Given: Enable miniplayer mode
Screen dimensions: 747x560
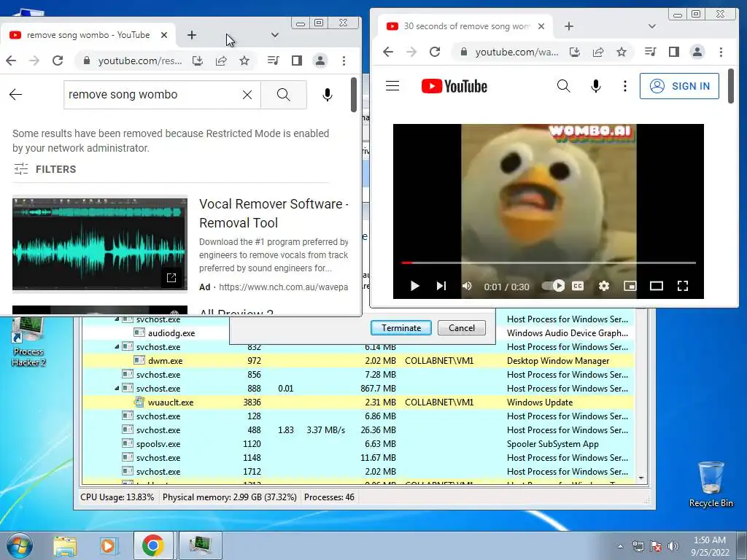Looking at the screenshot, I should (x=630, y=286).
